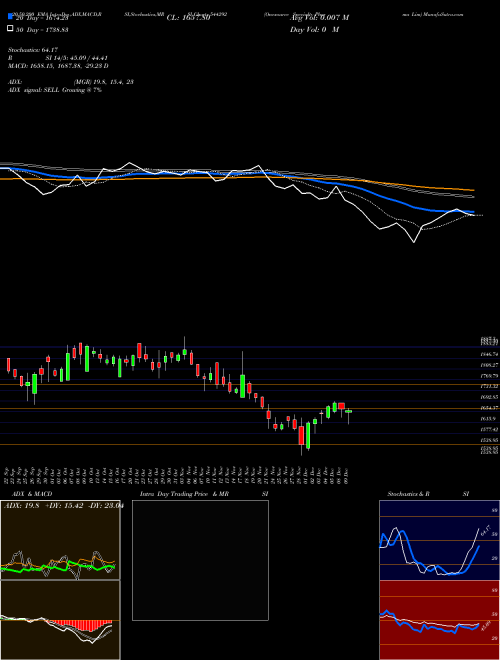Click the 45.09 value label in RSI chart
Image resolution: width=500 pixels, height=660 pixels.
[x=486, y=627]
